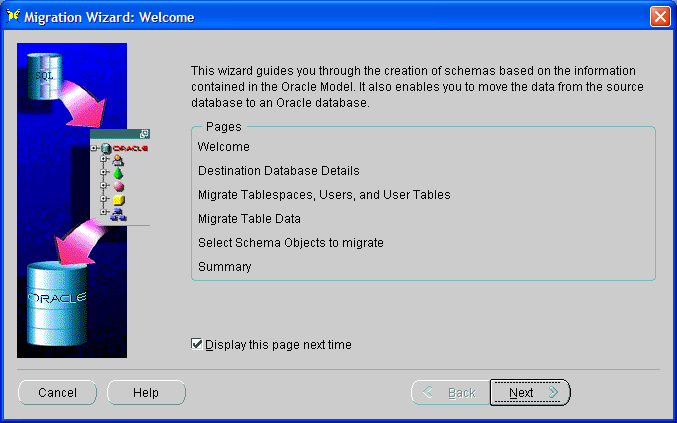The image size is (677, 423).
Task: Click the users icon in tree graphic
Action: pos(118,160)
